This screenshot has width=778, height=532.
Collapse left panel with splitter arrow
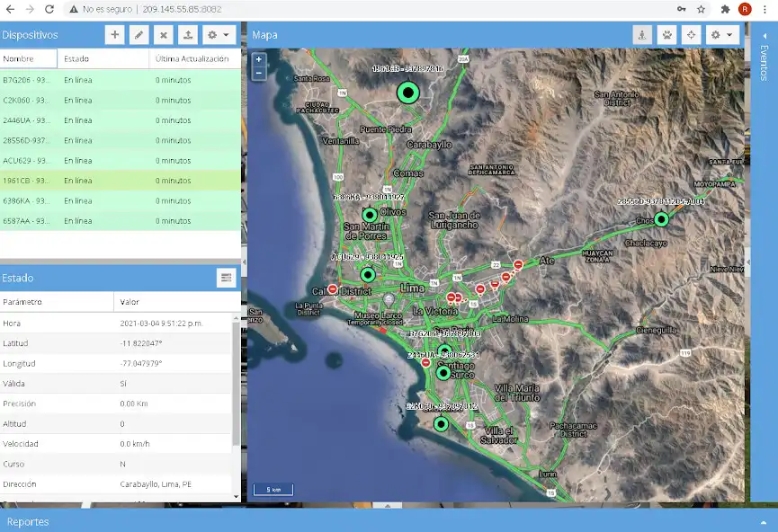pyautogui.click(x=244, y=262)
